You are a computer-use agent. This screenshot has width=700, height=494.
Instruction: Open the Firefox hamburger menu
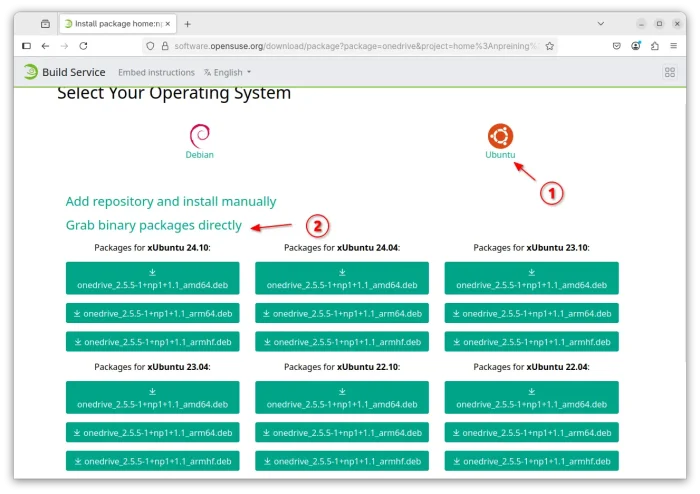pyautogui.click(x=674, y=46)
